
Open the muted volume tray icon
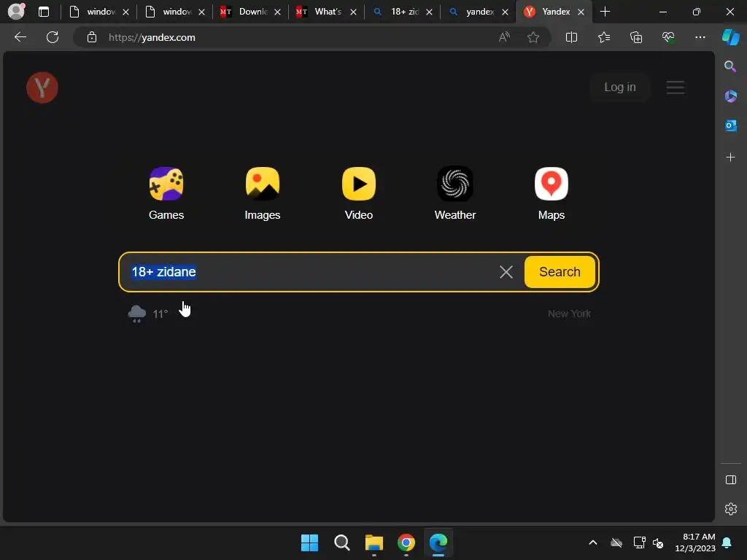(x=658, y=542)
